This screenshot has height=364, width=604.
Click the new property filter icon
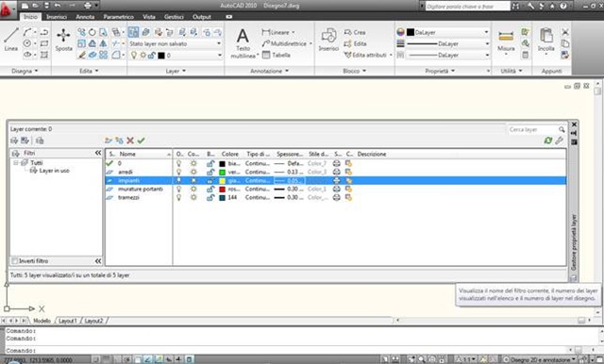[x=14, y=141]
